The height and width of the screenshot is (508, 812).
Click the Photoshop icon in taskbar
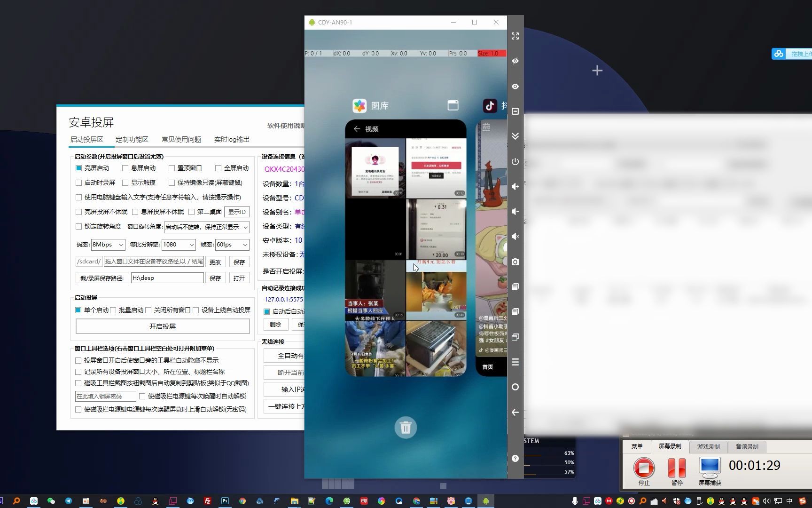225,501
